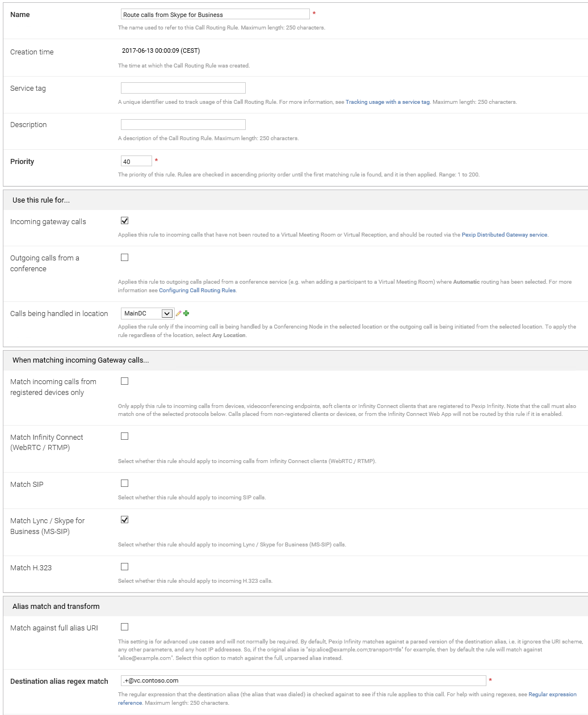Enable Match against full alias URI

pos(125,627)
